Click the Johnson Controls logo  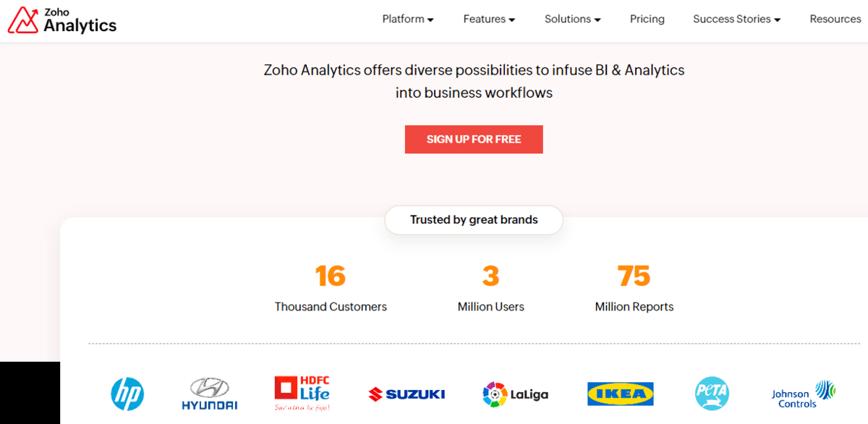[x=804, y=394]
